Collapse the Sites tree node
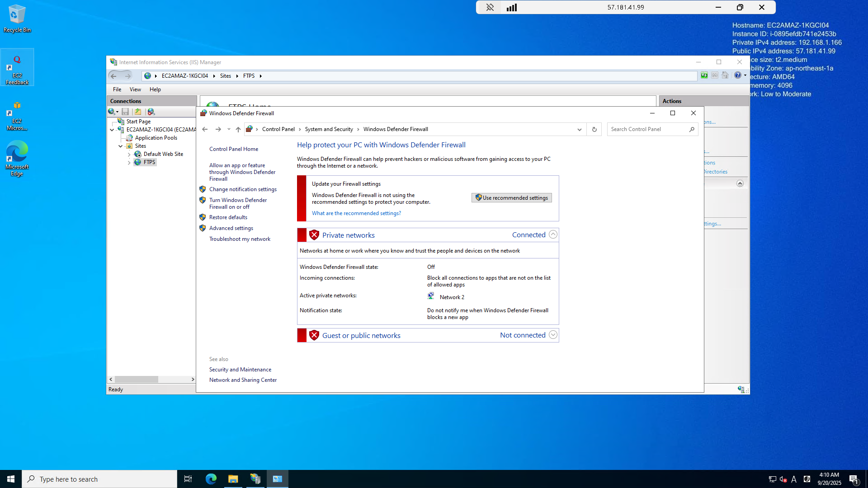The height and width of the screenshot is (488, 868). (121, 146)
